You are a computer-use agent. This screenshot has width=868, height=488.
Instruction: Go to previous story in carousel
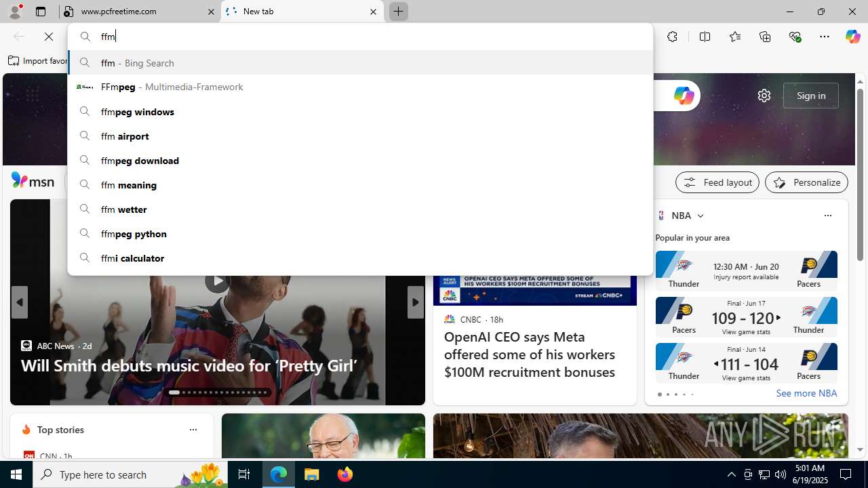19,302
